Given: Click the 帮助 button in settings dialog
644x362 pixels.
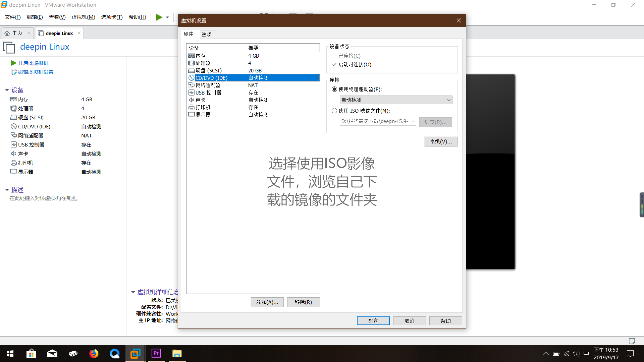Looking at the screenshot, I should tap(446, 321).
